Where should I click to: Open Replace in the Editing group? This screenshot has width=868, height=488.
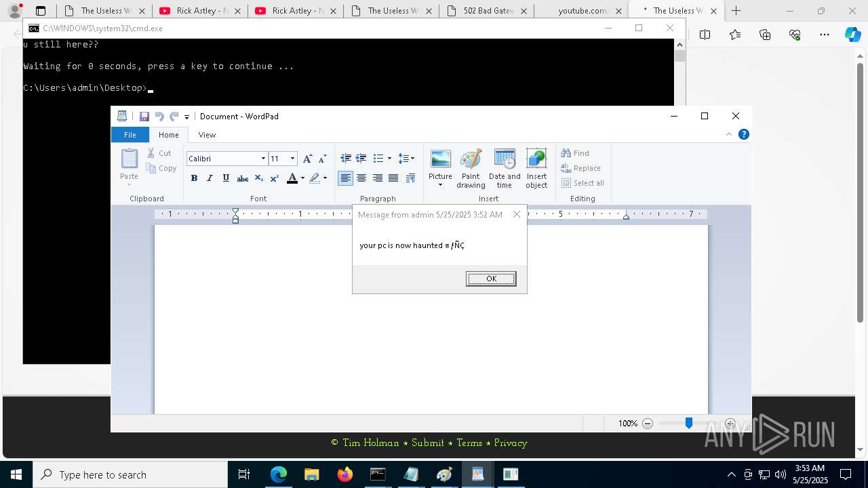coord(580,168)
